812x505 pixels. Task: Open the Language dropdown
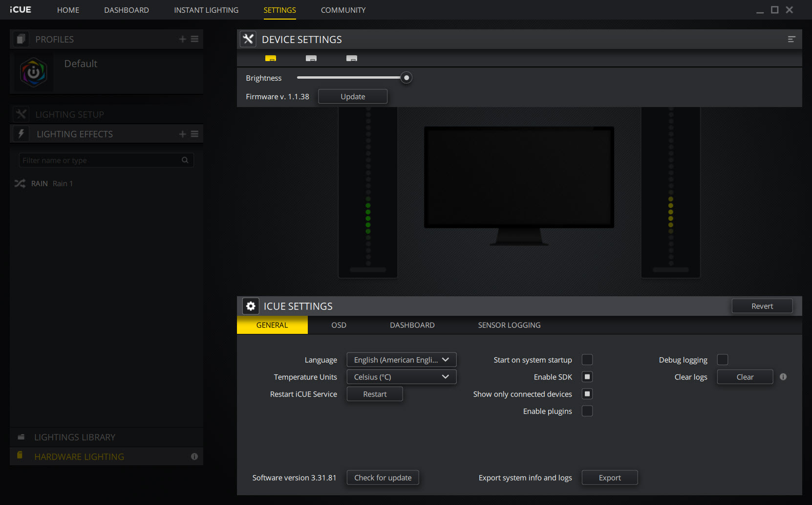402,360
